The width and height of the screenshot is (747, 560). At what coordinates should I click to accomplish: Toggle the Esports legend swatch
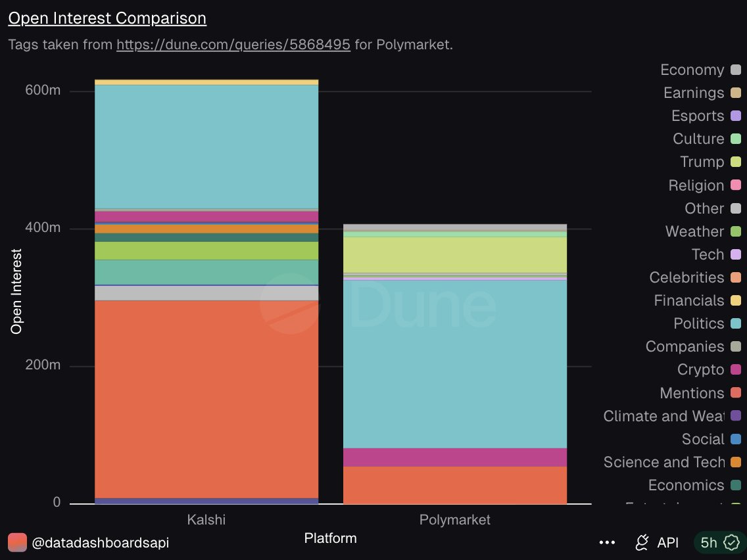point(736,116)
